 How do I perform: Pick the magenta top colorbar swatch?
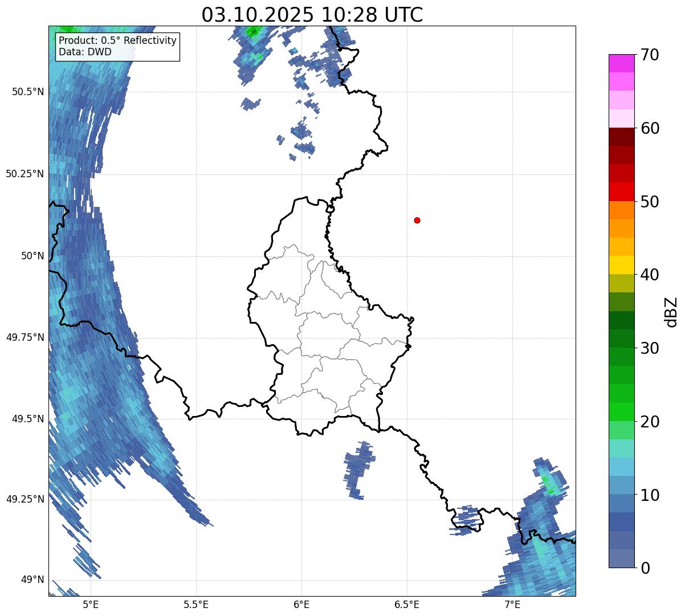pyautogui.click(x=621, y=63)
